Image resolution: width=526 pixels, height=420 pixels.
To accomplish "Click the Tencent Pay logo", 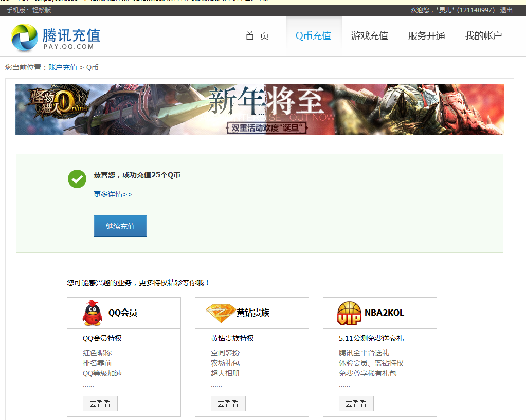I will 56,38.
